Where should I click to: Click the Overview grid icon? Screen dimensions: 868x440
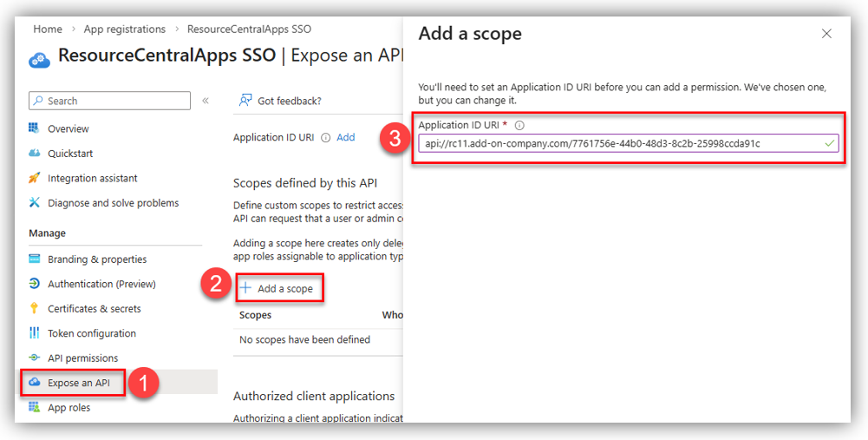coord(34,128)
